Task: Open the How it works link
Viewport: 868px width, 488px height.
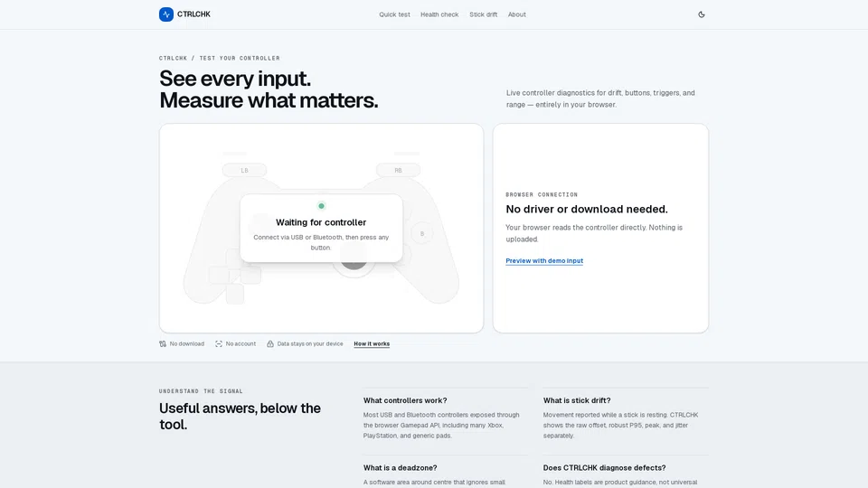Action: click(x=372, y=344)
